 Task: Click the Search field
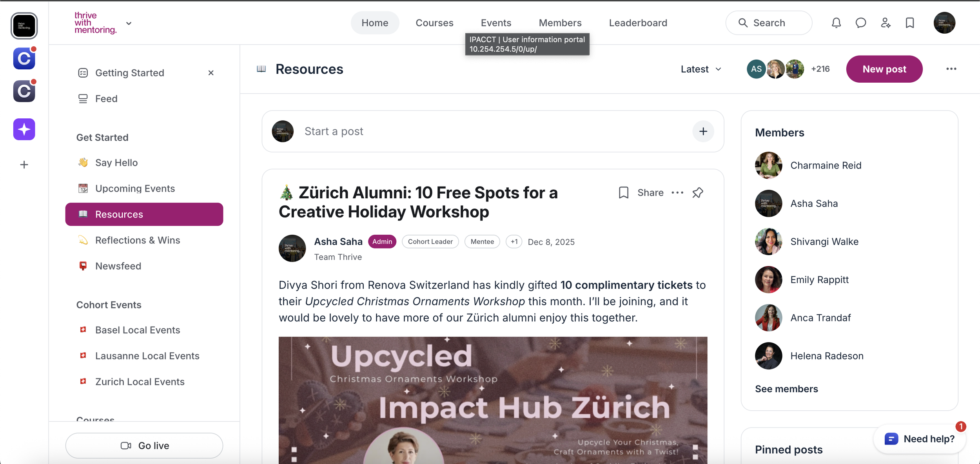click(x=768, y=23)
